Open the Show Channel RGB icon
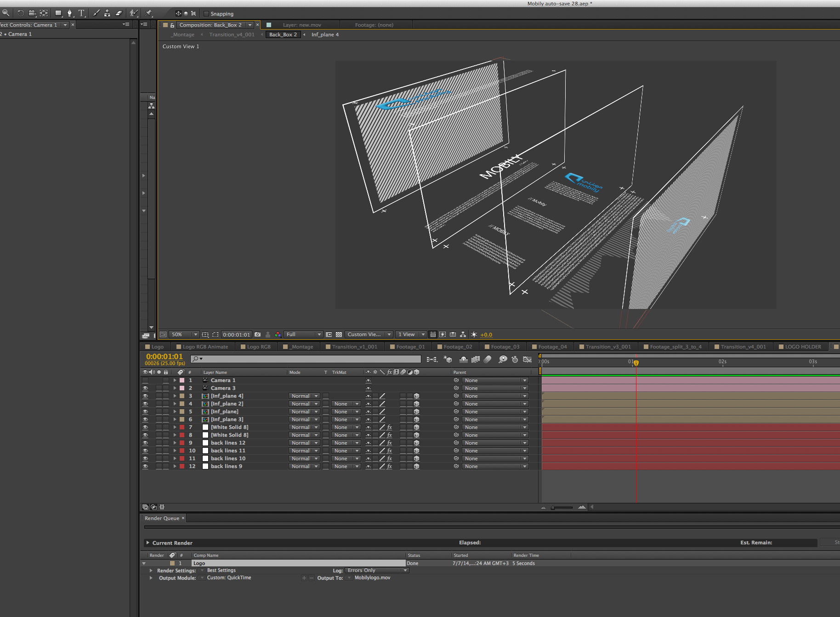This screenshot has width=840, height=617. coord(278,334)
